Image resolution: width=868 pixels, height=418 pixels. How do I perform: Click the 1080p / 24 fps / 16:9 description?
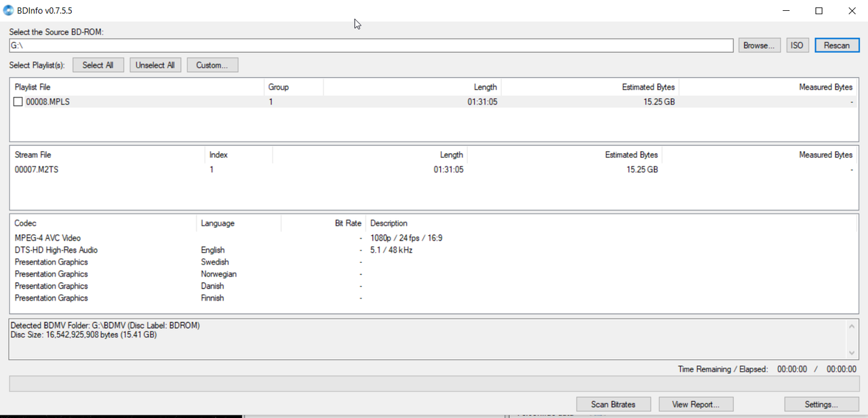pyautogui.click(x=406, y=238)
